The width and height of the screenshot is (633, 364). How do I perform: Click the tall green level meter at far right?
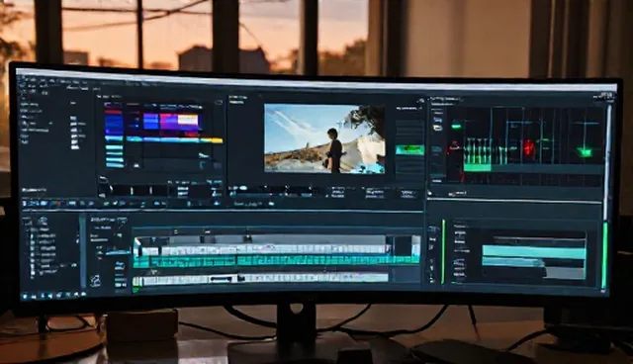pos(604,255)
